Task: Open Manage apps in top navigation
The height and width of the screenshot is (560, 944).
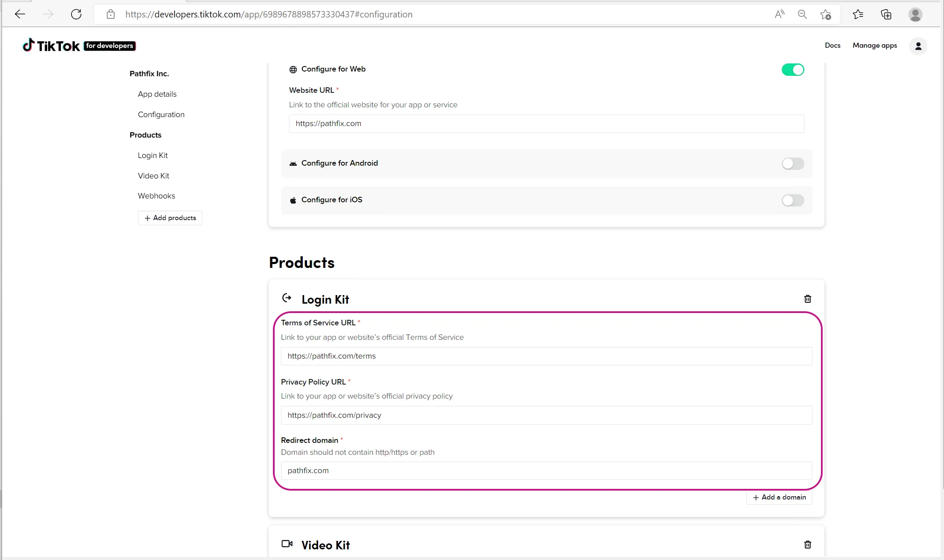Action: (875, 46)
